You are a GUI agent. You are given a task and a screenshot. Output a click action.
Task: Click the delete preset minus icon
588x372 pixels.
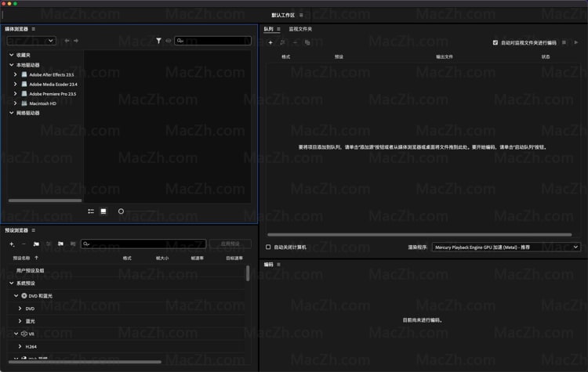pyautogui.click(x=24, y=244)
